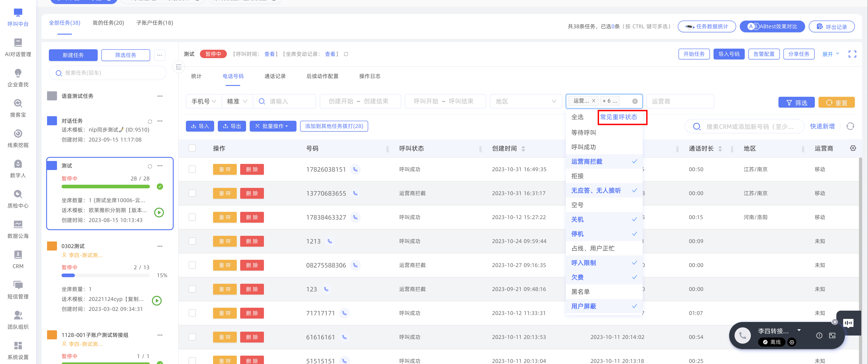Screen dimensions: 868x364
Task: Toggle the select-all checkbox in table header
Action: tap(192, 148)
